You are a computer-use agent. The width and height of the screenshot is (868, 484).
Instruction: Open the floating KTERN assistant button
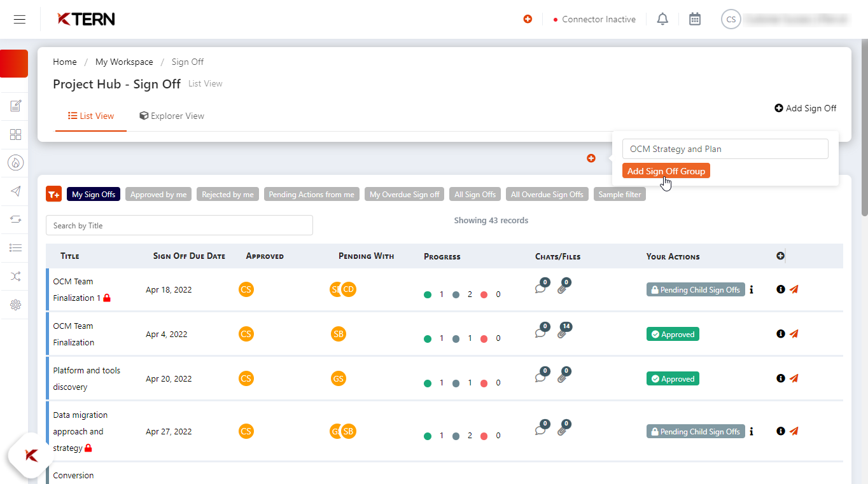tap(31, 455)
